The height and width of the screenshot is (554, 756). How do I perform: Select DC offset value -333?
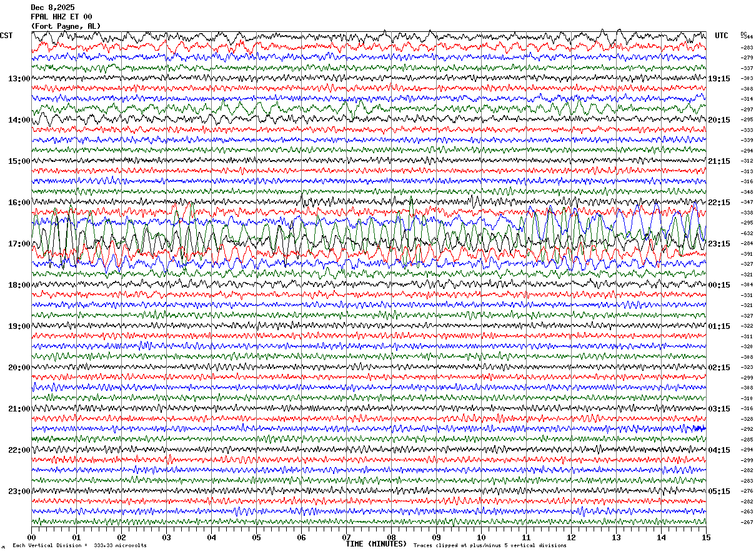(x=747, y=130)
